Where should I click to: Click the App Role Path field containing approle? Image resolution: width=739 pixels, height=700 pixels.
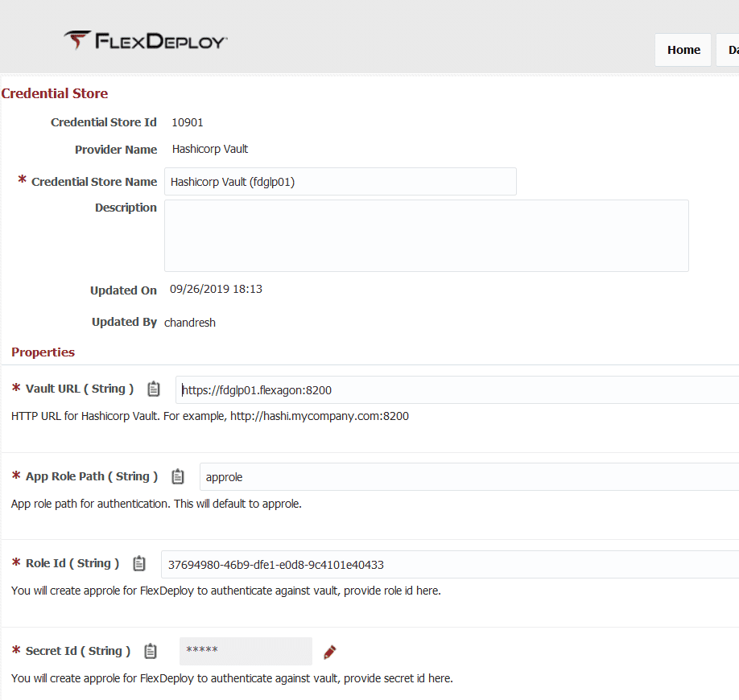coord(469,476)
